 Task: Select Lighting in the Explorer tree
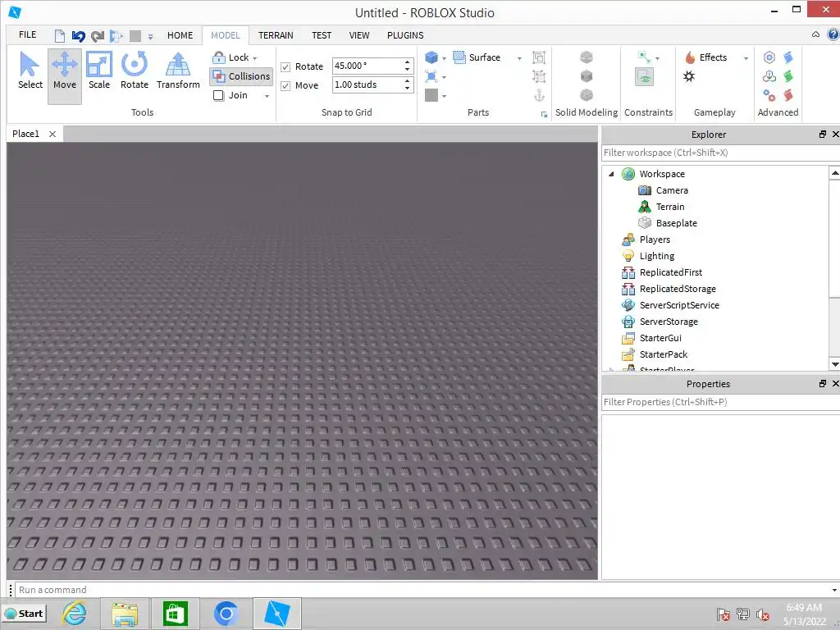point(657,256)
